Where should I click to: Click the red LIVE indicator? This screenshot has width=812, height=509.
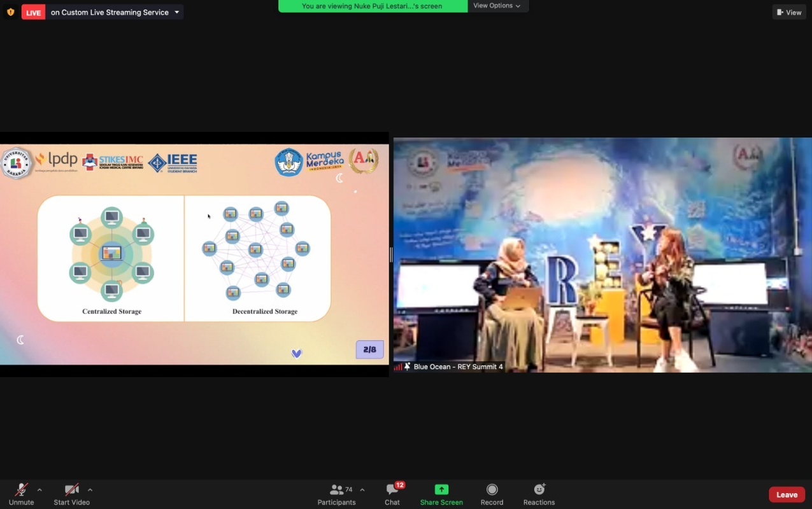click(x=33, y=12)
